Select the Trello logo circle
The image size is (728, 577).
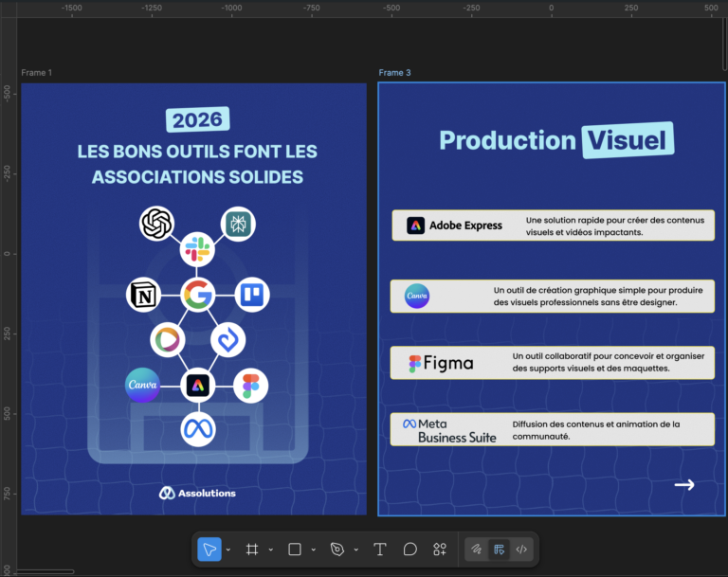[x=252, y=295]
